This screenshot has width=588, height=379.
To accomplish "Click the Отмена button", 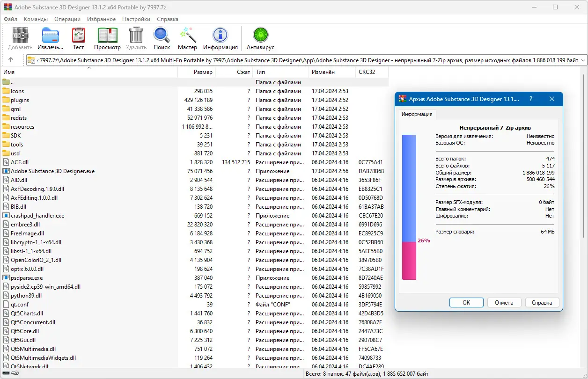I will point(504,302).
